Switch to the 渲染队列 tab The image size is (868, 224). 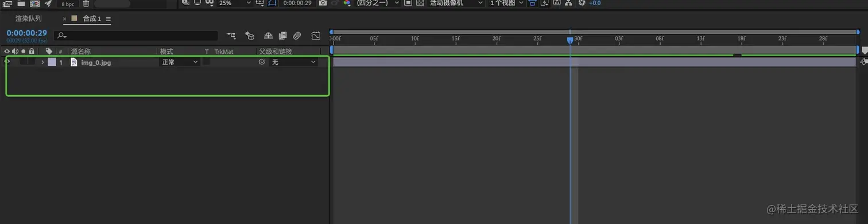click(x=29, y=18)
